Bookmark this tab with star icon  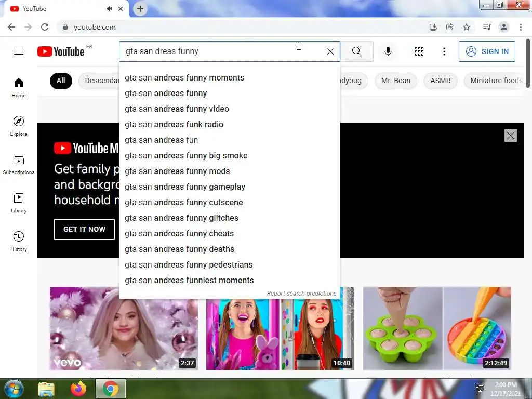[x=467, y=27]
